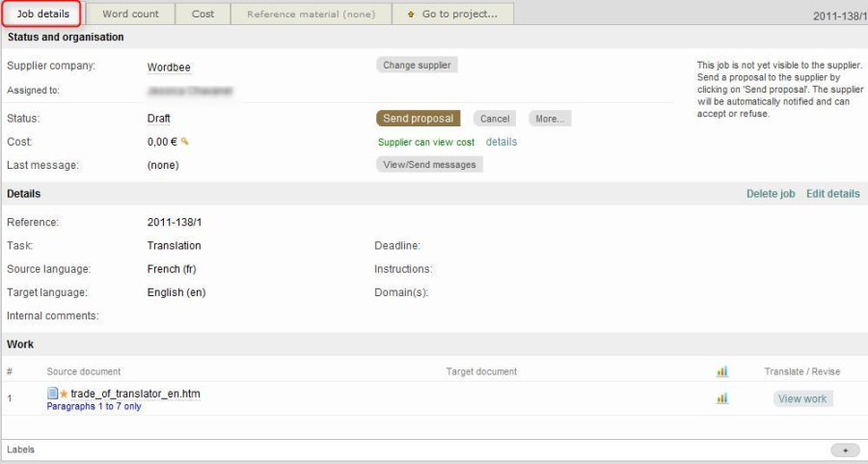Click the orange star beside the source document
The image size is (868, 464).
[x=65, y=394]
